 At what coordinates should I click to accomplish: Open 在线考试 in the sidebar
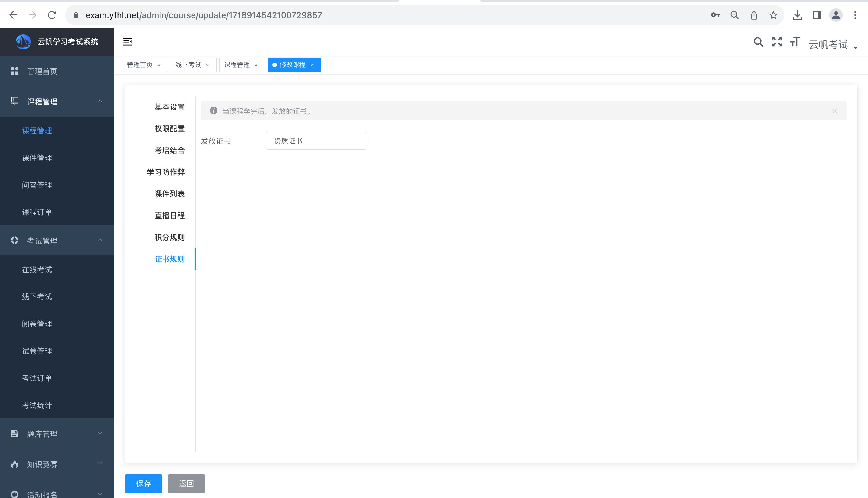tap(57, 270)
